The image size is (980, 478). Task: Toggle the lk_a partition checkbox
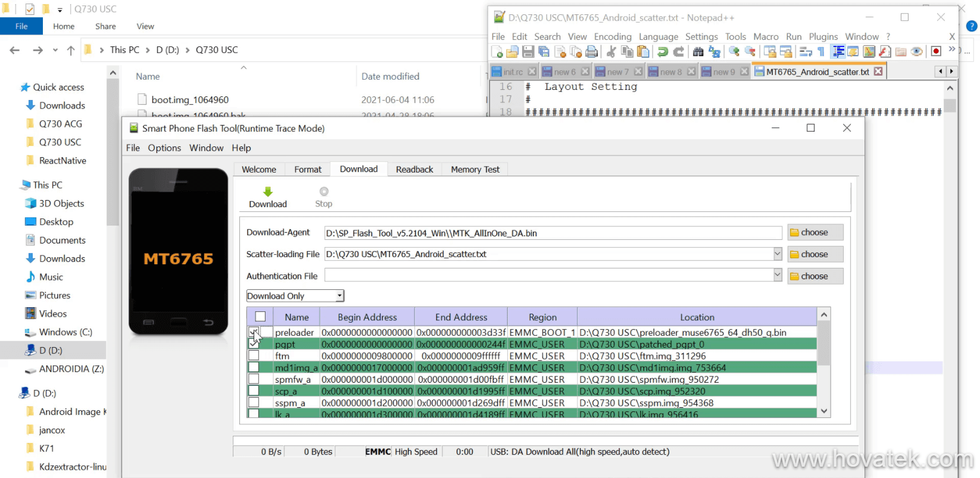pyautogui.click(x=254, y=413)
